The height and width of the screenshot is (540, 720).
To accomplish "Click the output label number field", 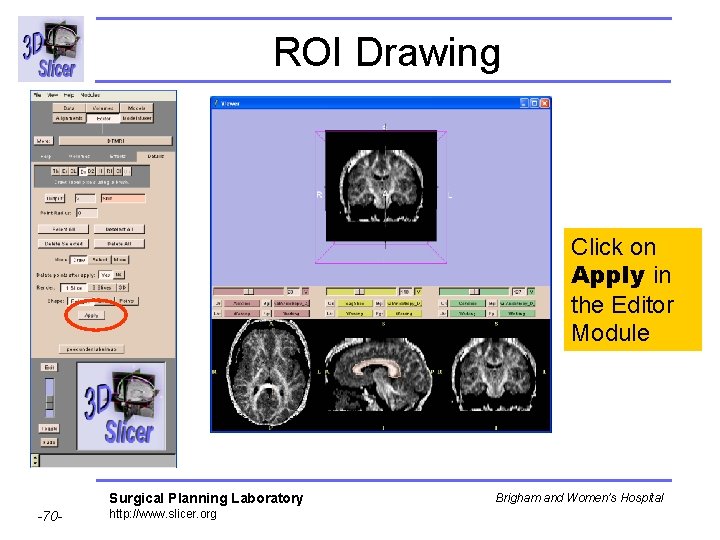I will point(85,198).
